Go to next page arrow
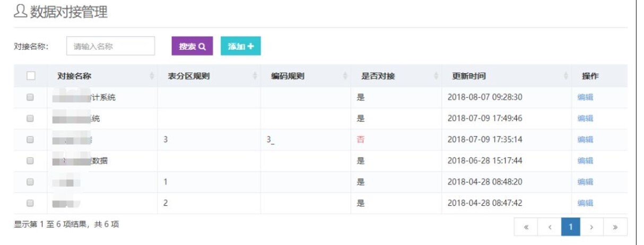The width and height of the screenshot is (644, 245). click(x=591, y=227)
